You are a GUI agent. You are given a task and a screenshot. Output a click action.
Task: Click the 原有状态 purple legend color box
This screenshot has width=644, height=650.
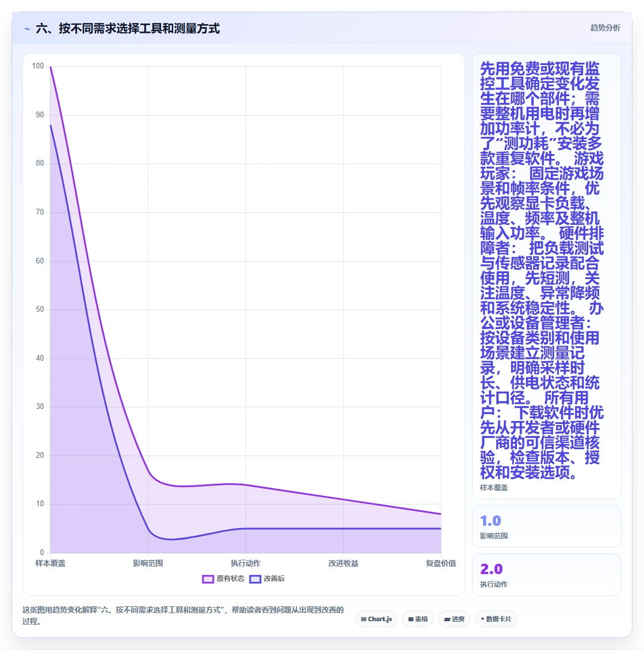(x=208, y=579)
